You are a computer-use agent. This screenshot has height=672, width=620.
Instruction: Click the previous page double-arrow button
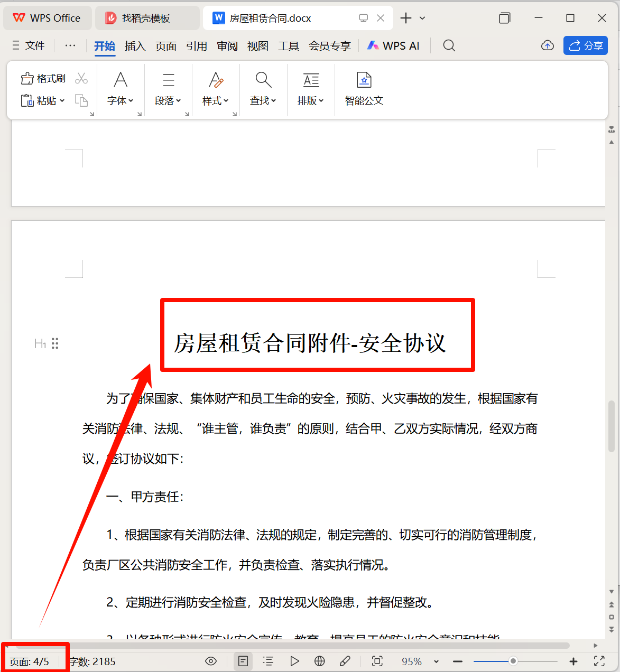(x=612, y=605)
